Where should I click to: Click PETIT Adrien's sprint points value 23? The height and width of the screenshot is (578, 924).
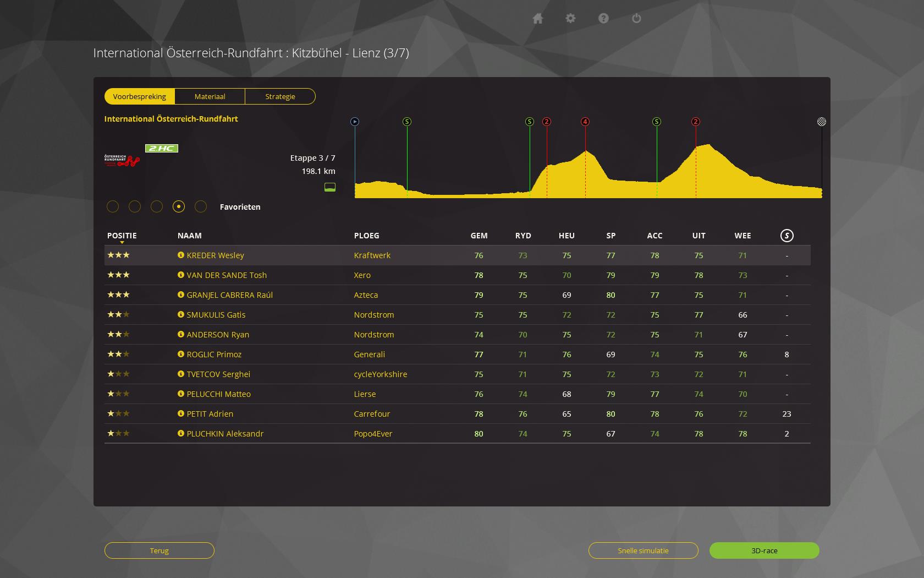click(x=787, y=414)
